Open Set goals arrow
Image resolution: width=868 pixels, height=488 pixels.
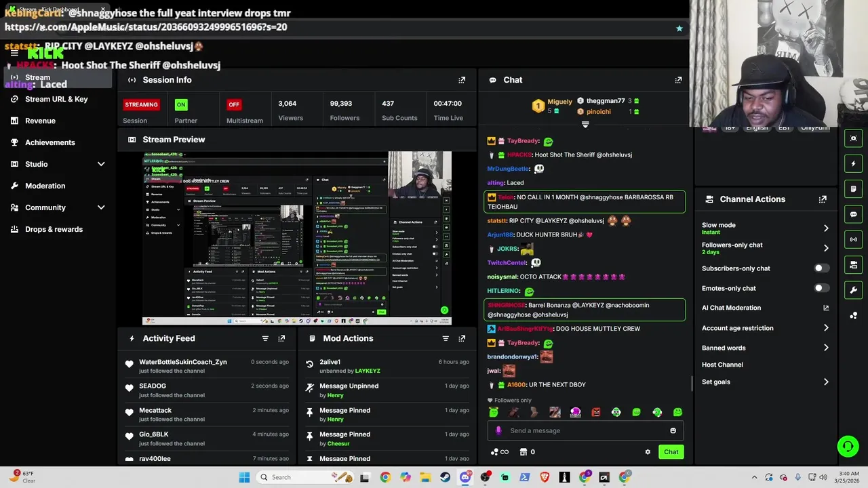pyautogui.click(x=826, y=382)
